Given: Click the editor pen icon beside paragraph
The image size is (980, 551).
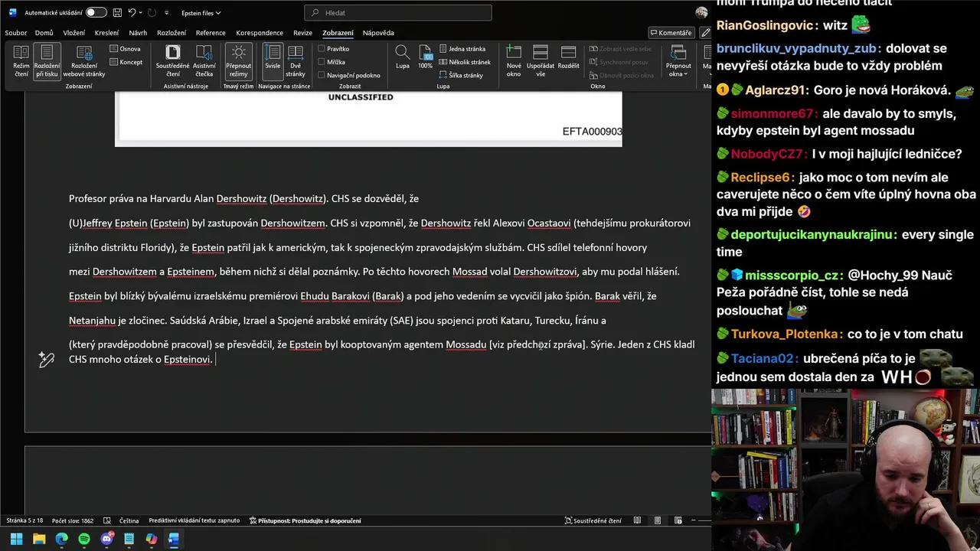Looking at the screenshot, I should (x=47, y=360).
